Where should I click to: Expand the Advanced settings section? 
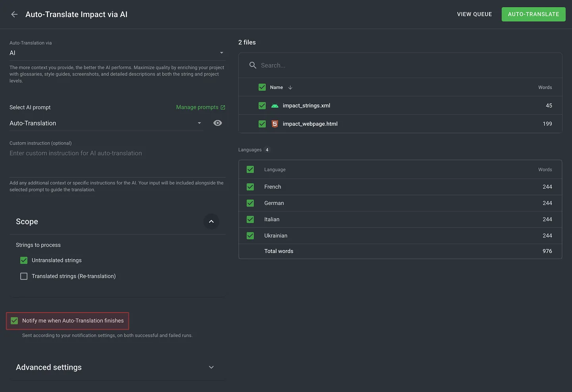pos(211,367)
